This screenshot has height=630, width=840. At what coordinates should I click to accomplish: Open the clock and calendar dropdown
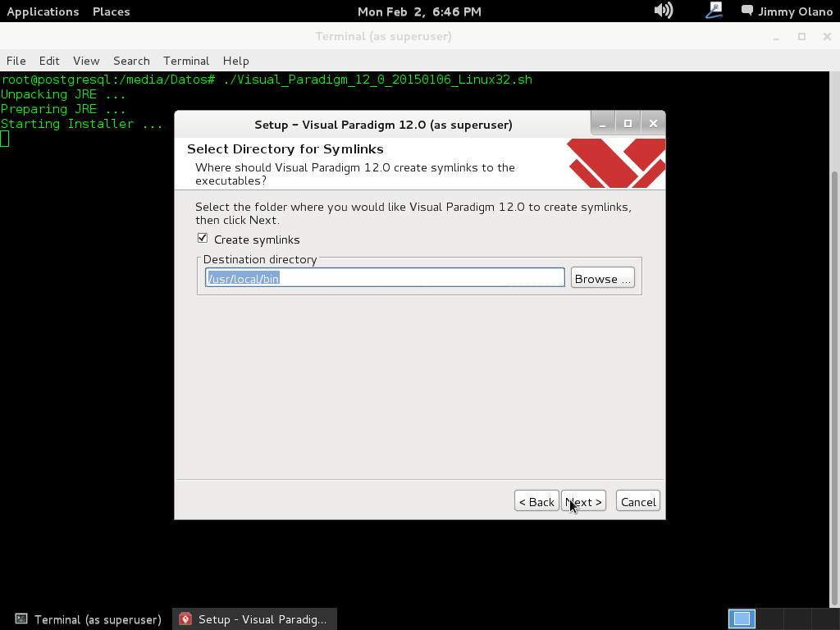click(419, 11)
